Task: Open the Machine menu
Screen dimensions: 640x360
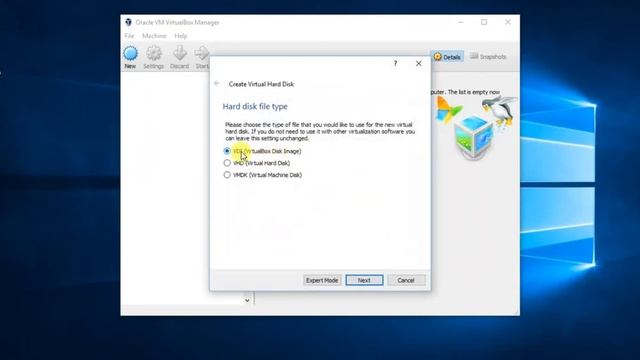Action: 154,36
